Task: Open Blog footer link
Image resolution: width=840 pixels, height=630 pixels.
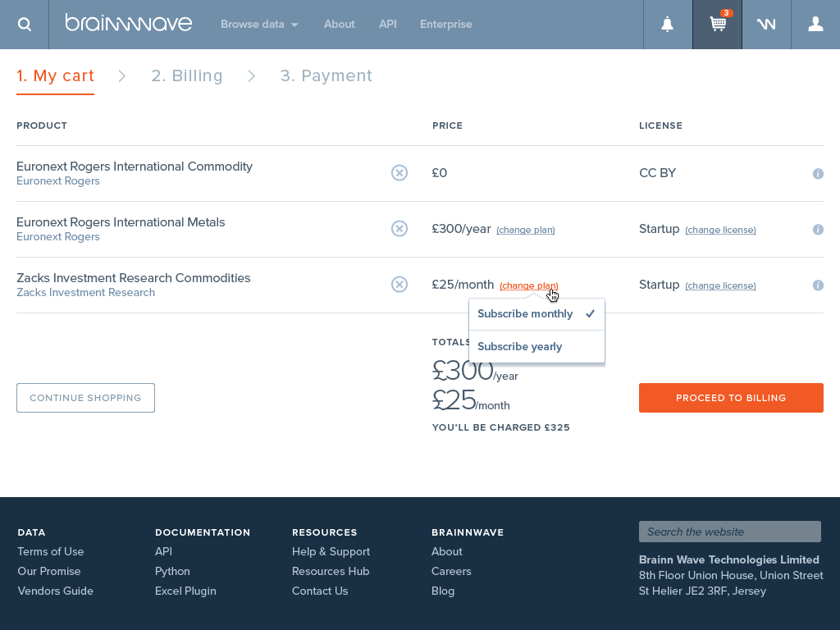Action: [443, 591]
